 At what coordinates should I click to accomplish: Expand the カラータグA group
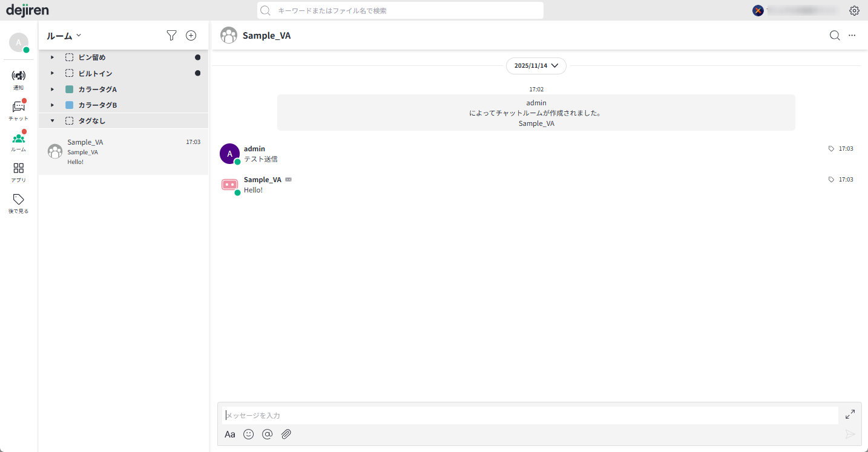[x=52, y=89]
